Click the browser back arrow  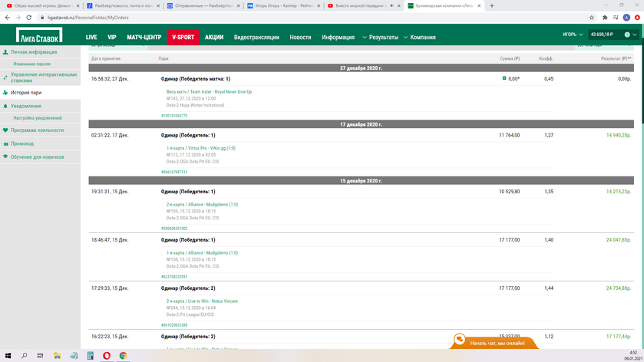7,18
